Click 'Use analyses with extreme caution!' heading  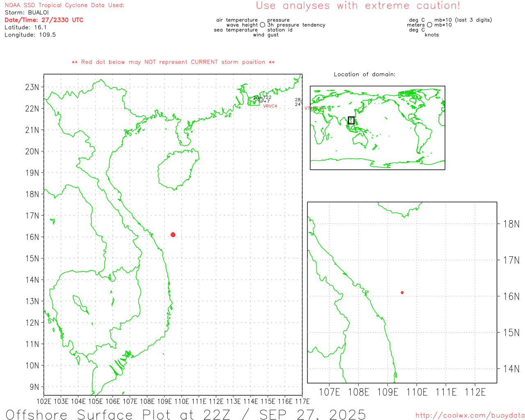(358, 6)
